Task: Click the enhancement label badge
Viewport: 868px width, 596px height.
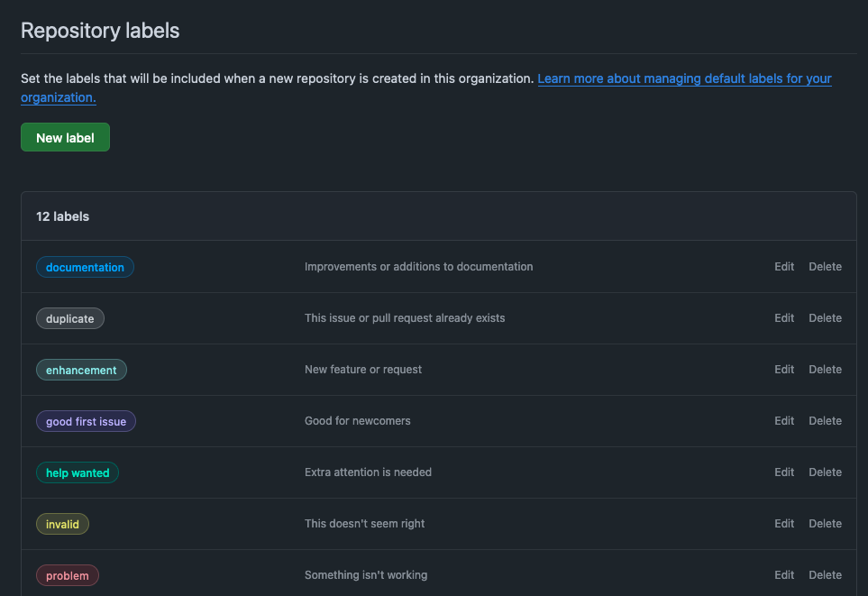Action: tap(81, 370)
